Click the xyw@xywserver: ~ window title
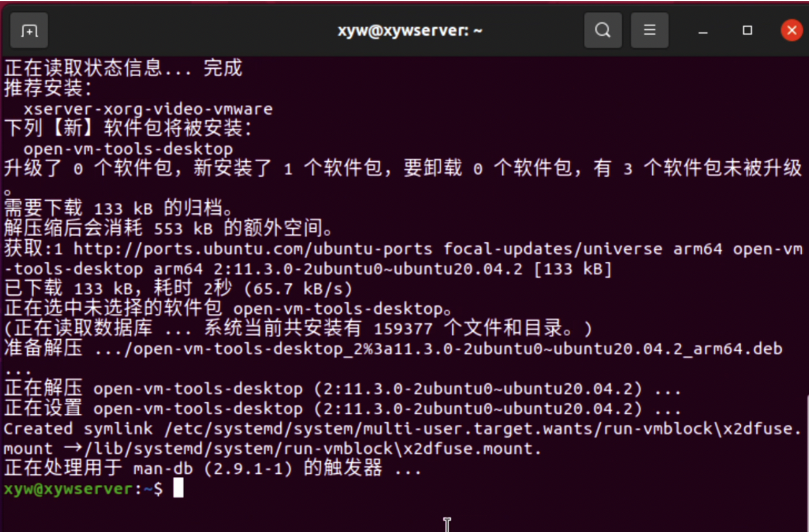 pos(410,30)
